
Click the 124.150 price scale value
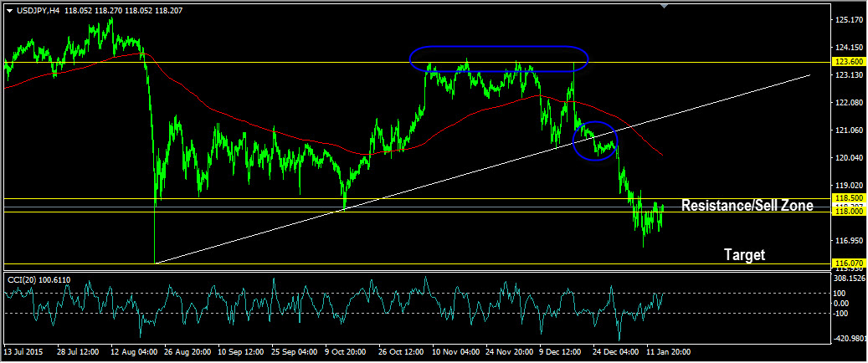coord(850,49)
